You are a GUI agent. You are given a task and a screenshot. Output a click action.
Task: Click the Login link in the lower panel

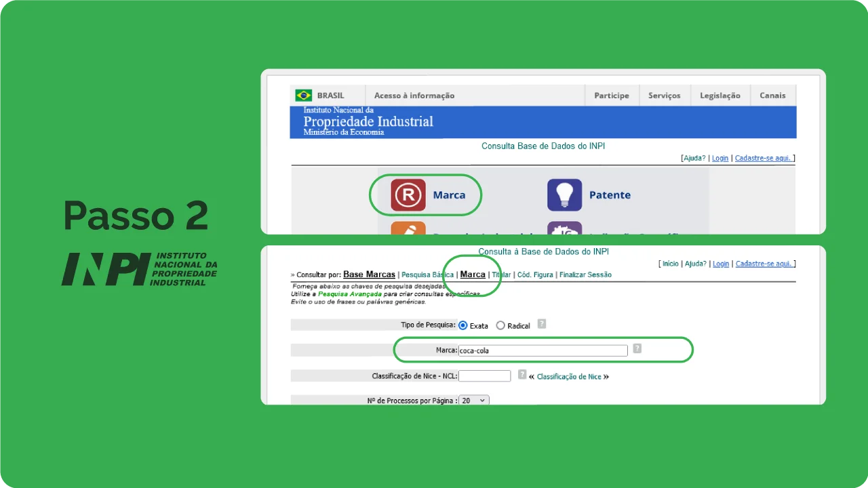tap(721, 264)
